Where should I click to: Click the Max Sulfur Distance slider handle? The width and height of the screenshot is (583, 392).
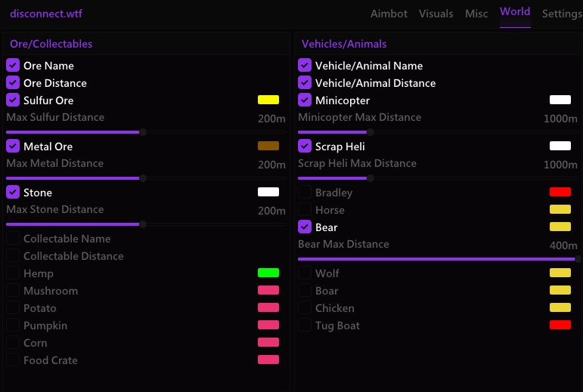tap(142, 132)
